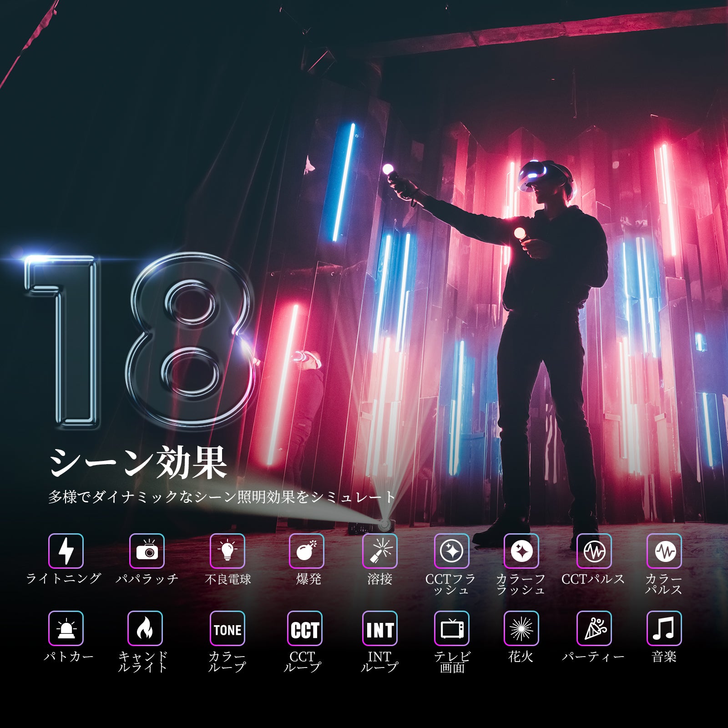Choose the TONE color loop icon

click(227, 628)
